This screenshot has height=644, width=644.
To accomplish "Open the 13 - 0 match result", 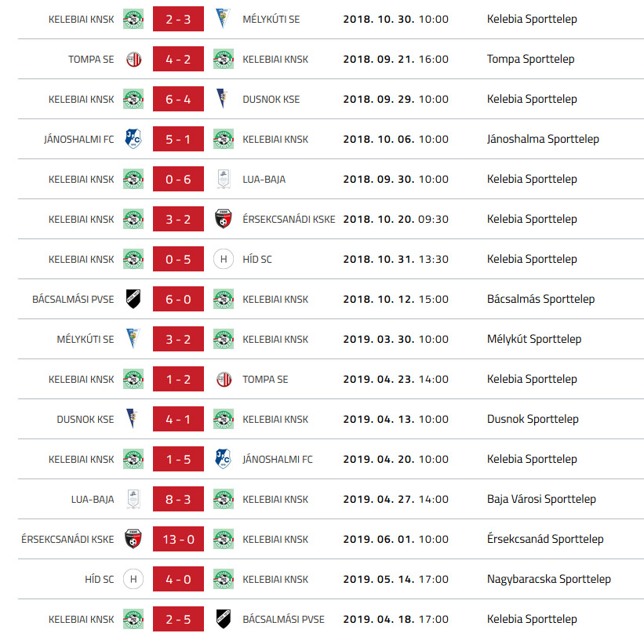I will click(178, 539).
